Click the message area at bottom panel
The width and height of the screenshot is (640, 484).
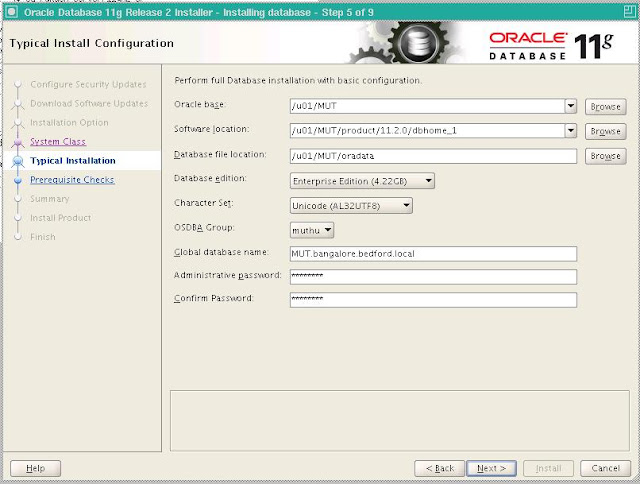click(400, 421)
